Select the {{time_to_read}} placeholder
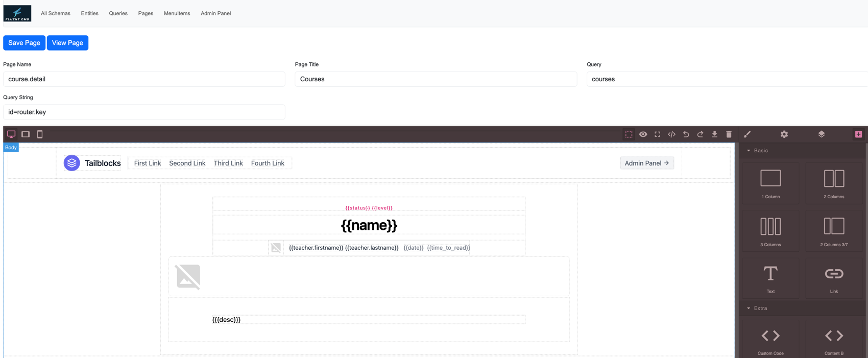This screenshot has height=358, width=868. (448, 248)
